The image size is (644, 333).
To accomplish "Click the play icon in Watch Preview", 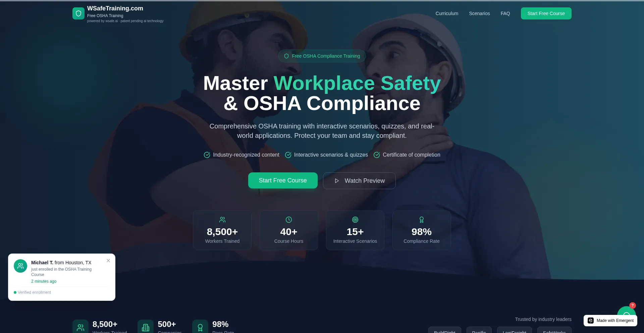I will point(337,181).
